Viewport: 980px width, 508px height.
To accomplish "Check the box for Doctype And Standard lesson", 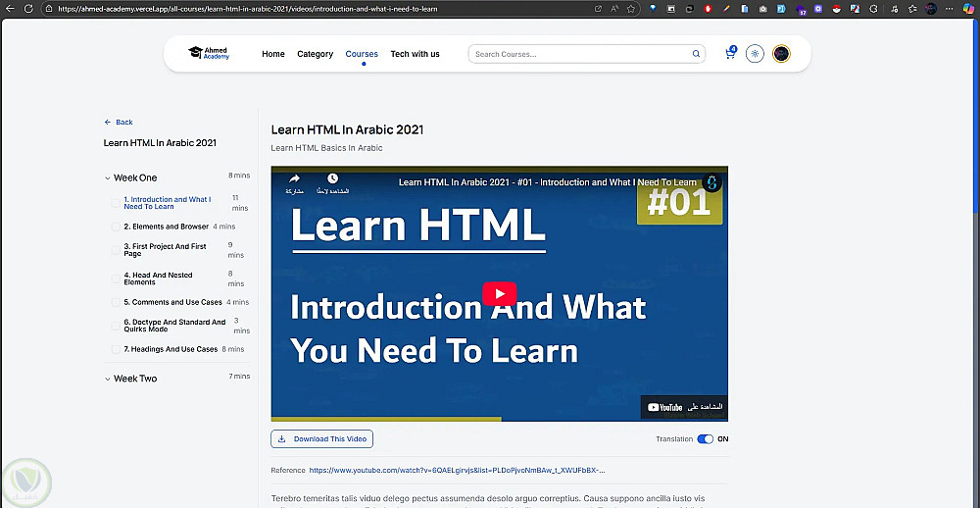I will point(116,326).
